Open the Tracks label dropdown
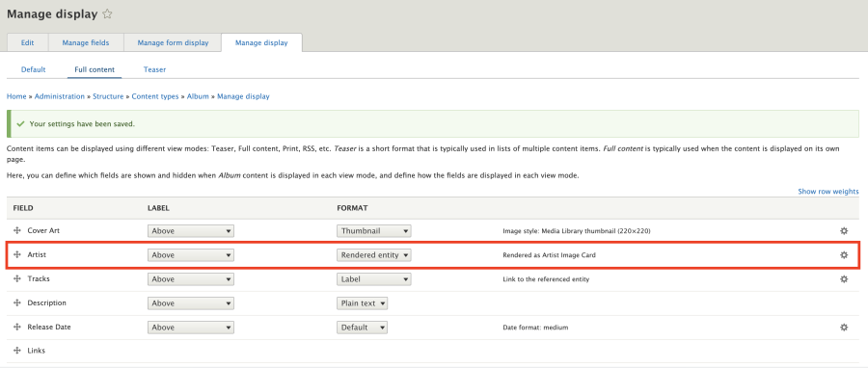The height and width of the screenshot is (368, 868). 190,279
